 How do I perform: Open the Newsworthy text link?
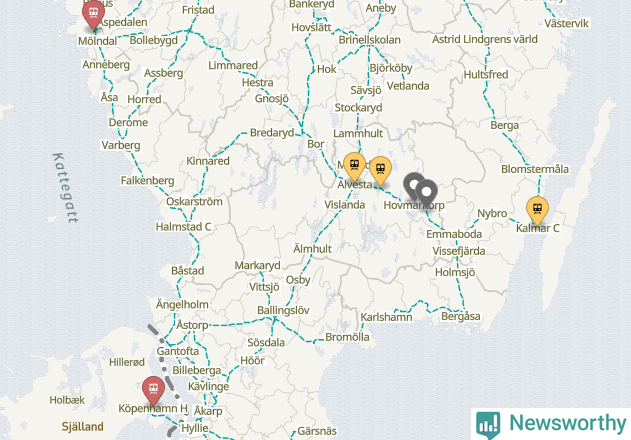click(x=568, y=423)
